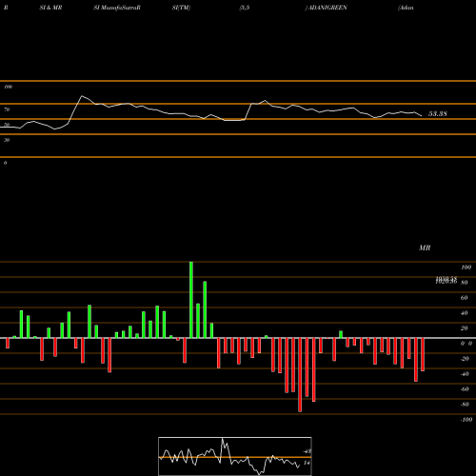Click the MR axis label 20

coord(464,328)
